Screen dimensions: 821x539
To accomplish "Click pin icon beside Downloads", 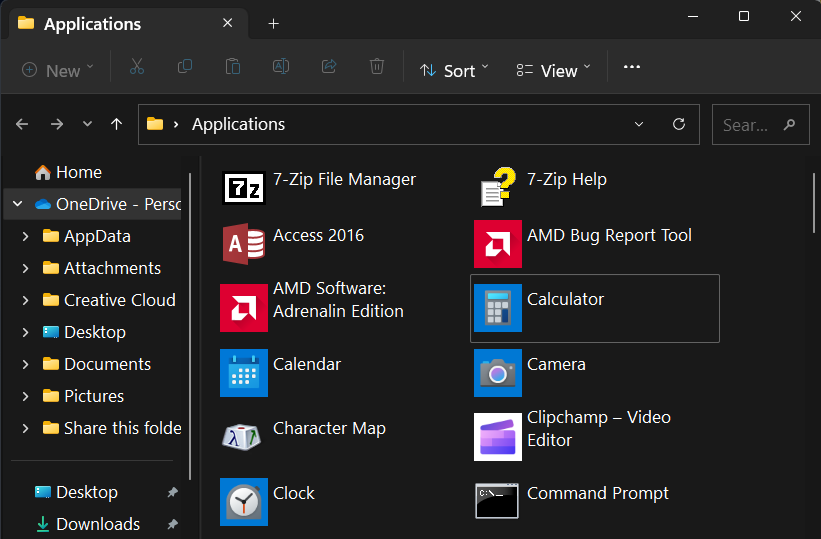I will (x=172, y=524).
